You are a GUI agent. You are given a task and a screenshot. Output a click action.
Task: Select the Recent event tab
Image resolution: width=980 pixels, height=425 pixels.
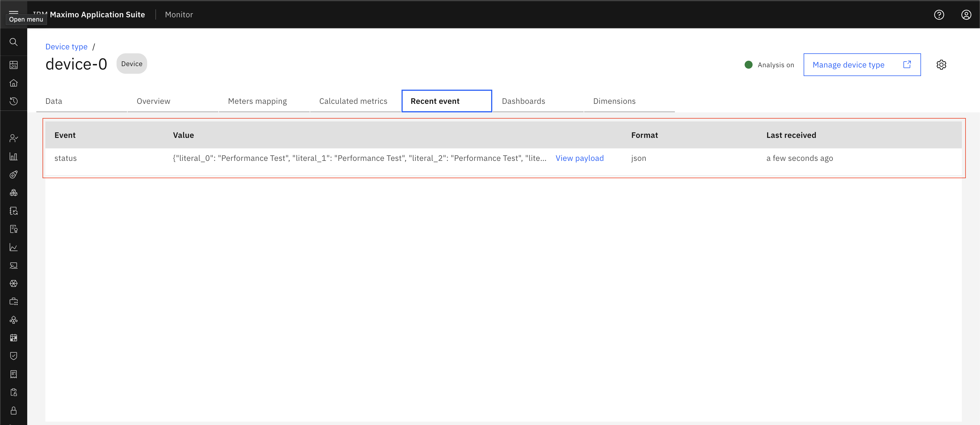point(447,101)
